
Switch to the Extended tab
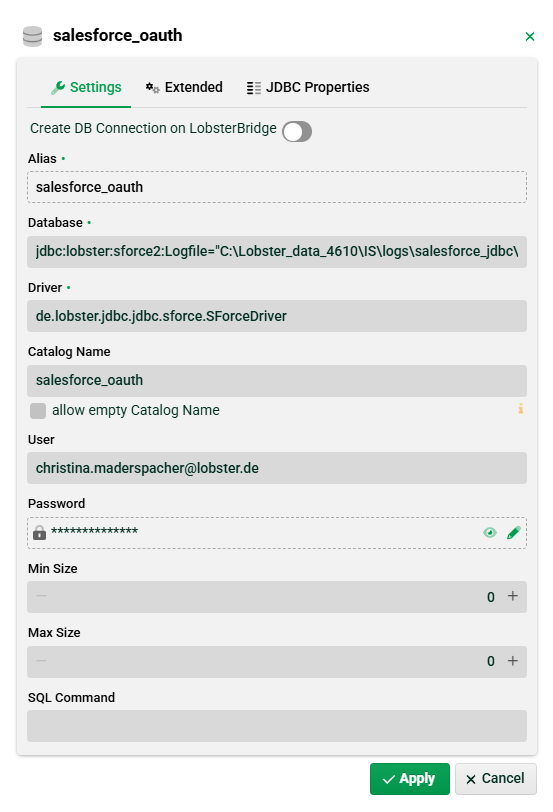click(184, 87)
